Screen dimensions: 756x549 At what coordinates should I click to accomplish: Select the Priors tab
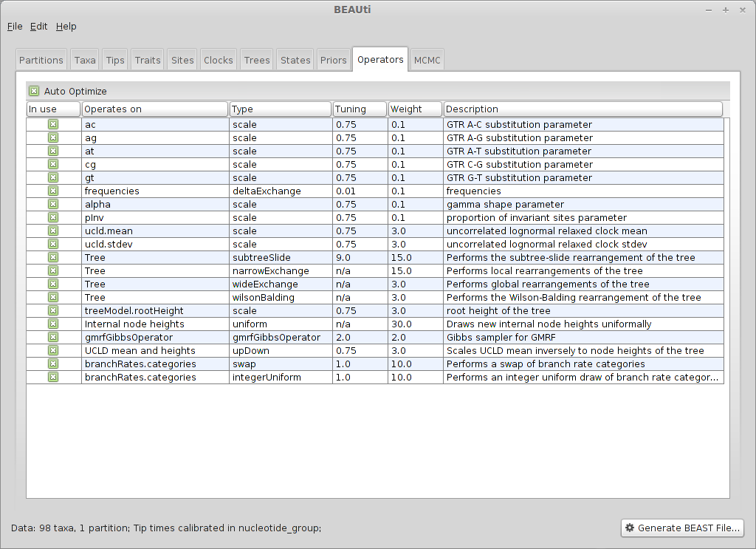click(x=334, y=61)
